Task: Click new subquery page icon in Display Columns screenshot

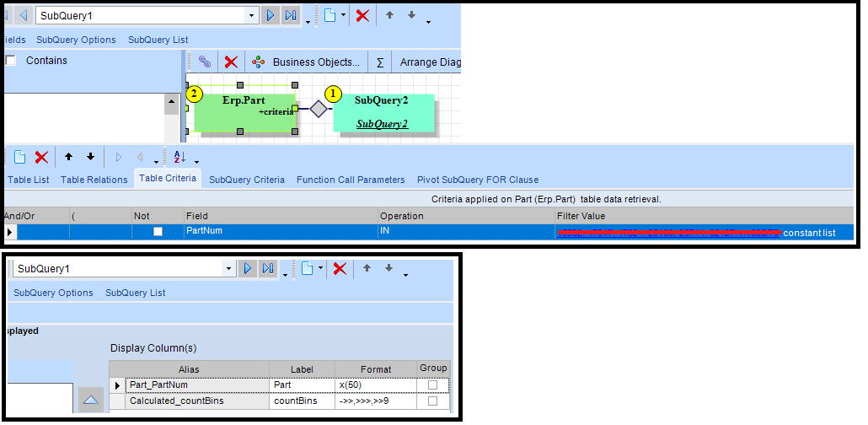Action: 307,269
